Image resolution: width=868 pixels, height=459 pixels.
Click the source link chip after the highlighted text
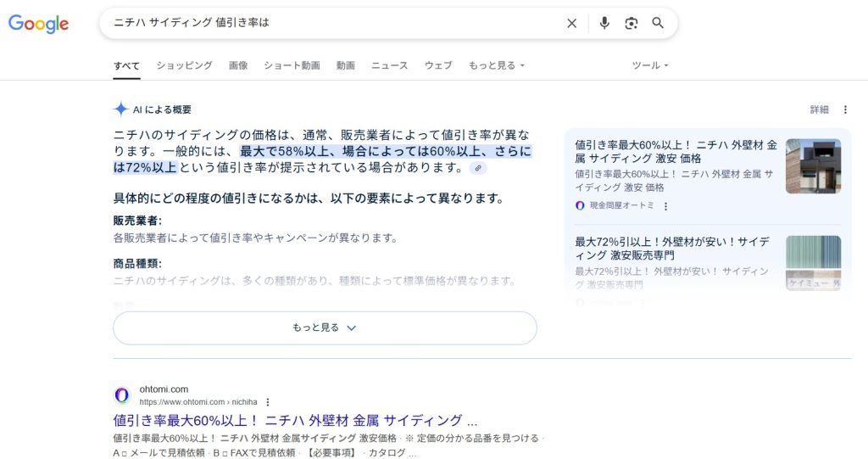click(478, 168)
